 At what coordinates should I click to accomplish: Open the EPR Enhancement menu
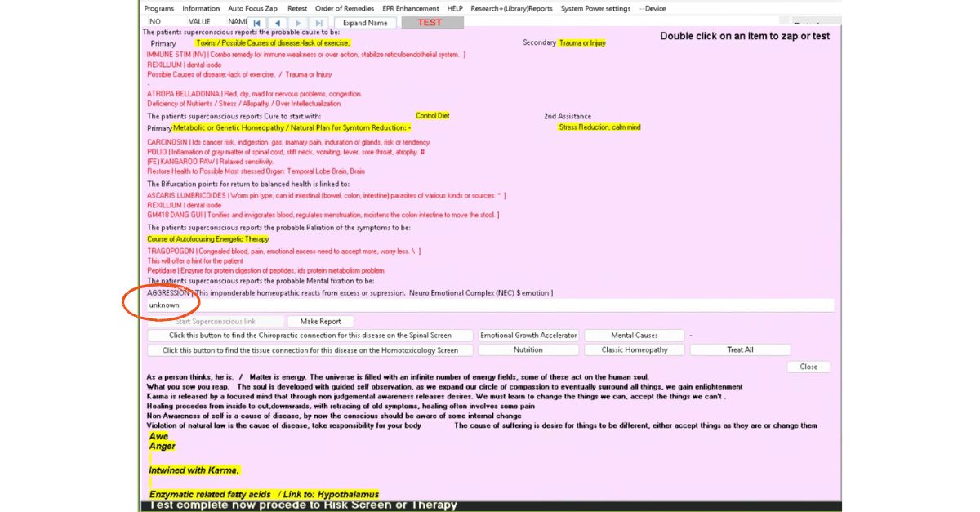pos(410,8)
